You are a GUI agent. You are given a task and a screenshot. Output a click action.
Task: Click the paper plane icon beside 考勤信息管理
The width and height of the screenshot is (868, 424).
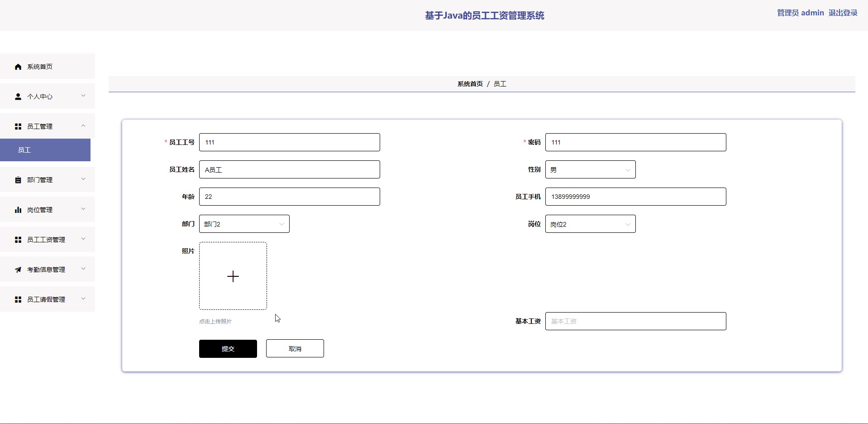tap(18, 270)
